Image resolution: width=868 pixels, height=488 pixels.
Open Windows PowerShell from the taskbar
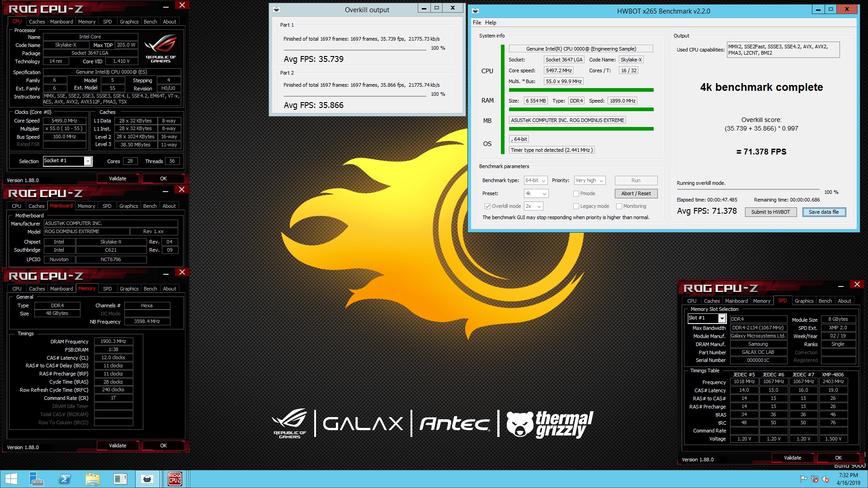65,479
